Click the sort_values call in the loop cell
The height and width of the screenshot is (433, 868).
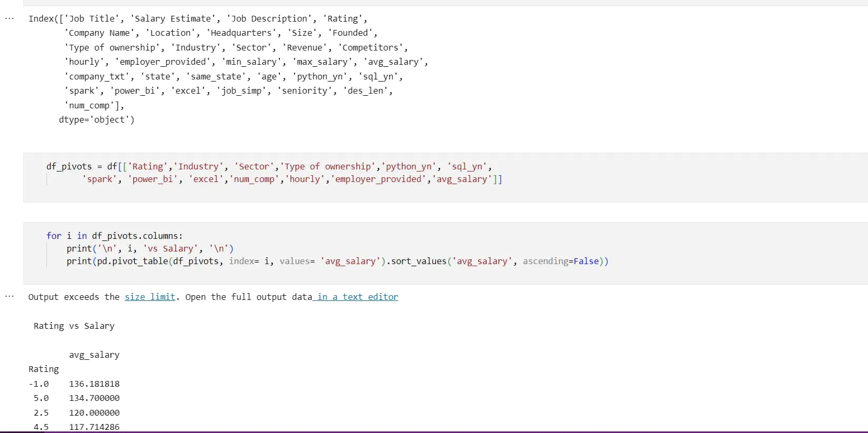pos(418,261)
